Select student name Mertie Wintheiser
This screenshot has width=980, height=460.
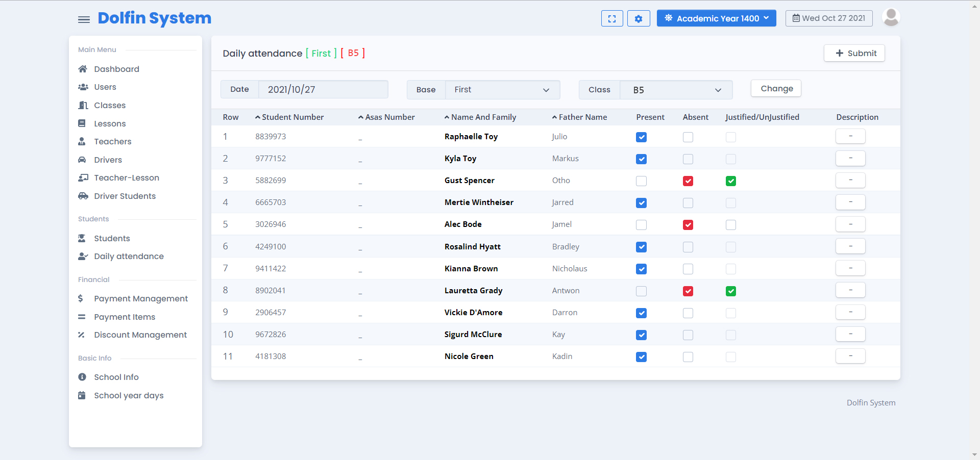point(479,202)
